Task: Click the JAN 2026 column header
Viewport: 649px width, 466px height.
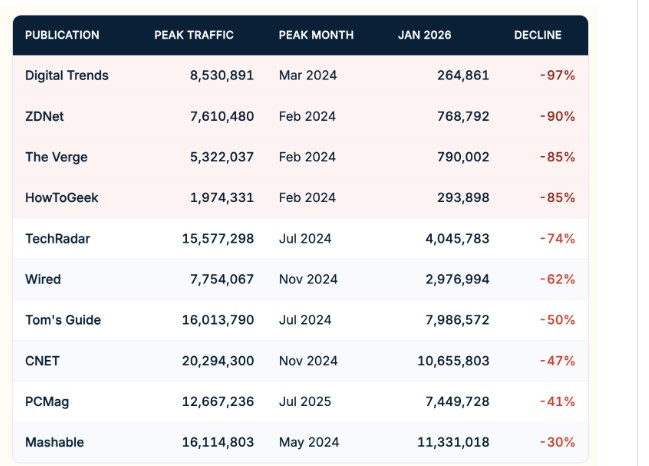Action: (424, 35)
